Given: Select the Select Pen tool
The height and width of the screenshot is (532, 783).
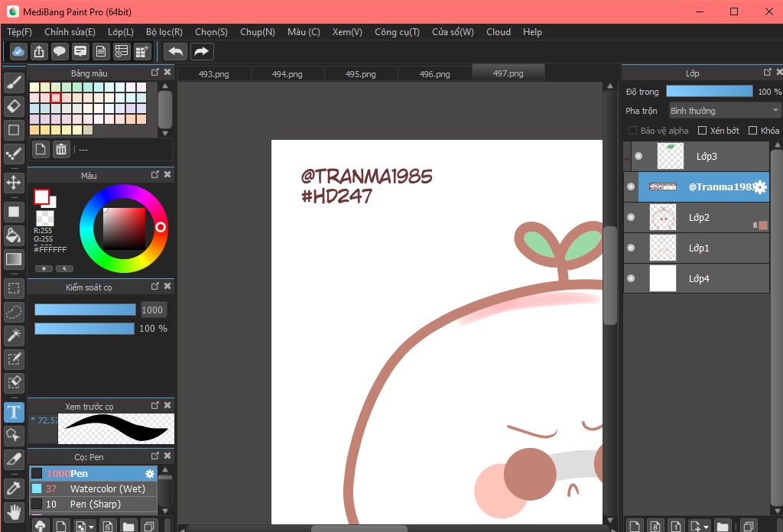Looking at the screenshot, I should click(14, 358).
